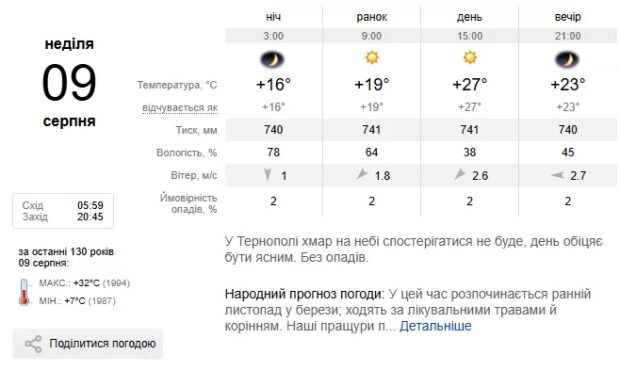Click the thermometer icon near МАКС record

(24, 292)
